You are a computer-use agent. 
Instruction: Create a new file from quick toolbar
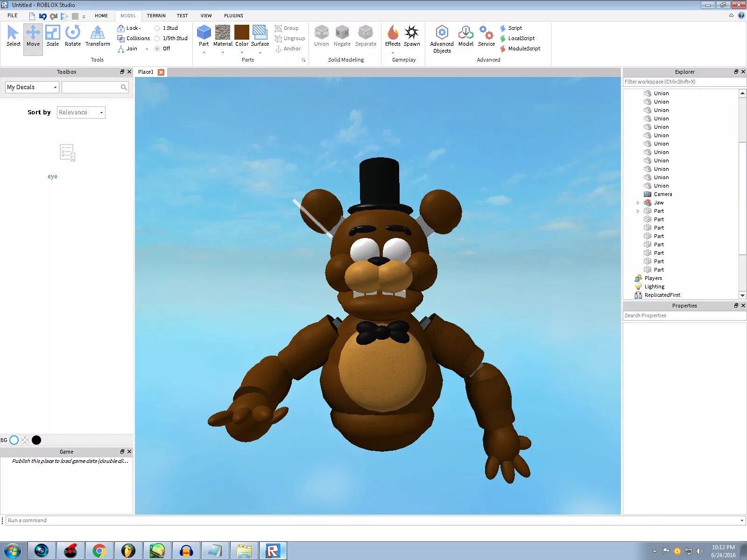(32, 16)
